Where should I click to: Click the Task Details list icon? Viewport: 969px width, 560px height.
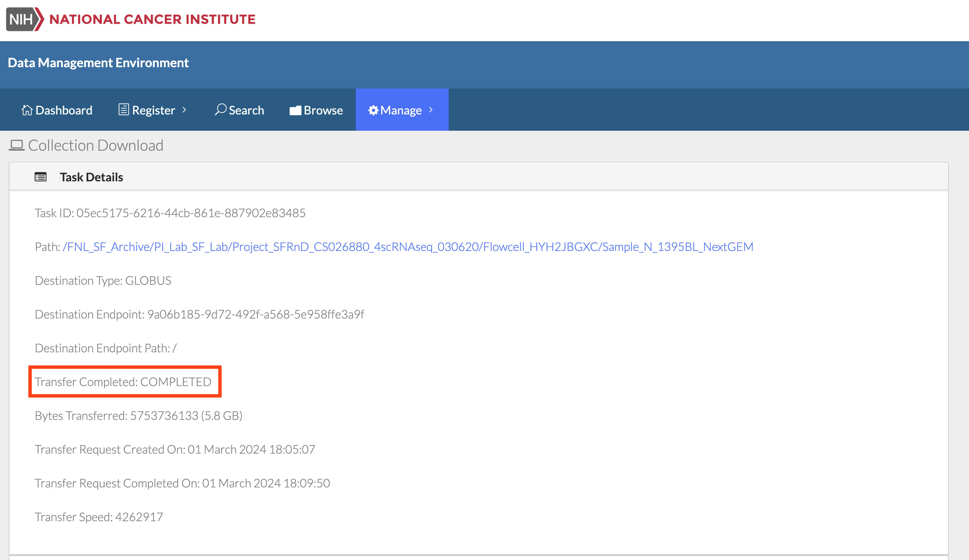coord(41,177)
